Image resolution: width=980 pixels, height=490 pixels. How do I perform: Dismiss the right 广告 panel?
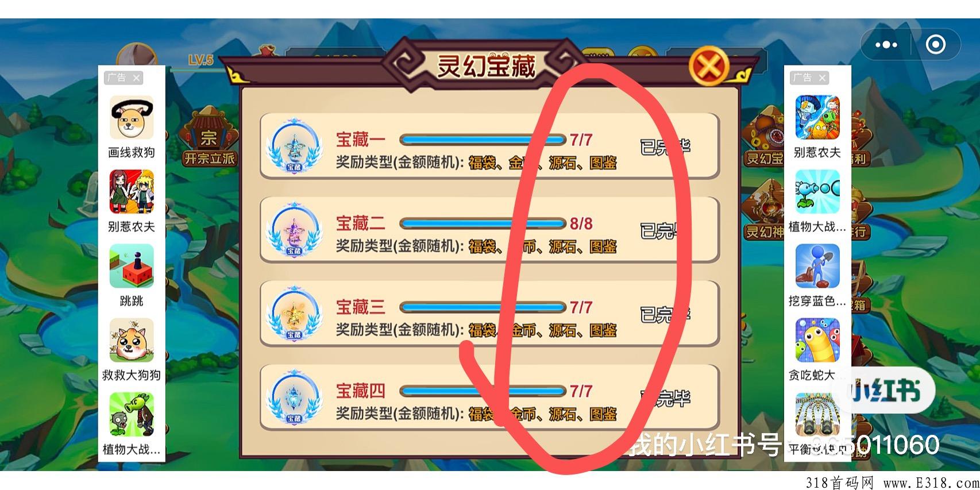[822, 78]
